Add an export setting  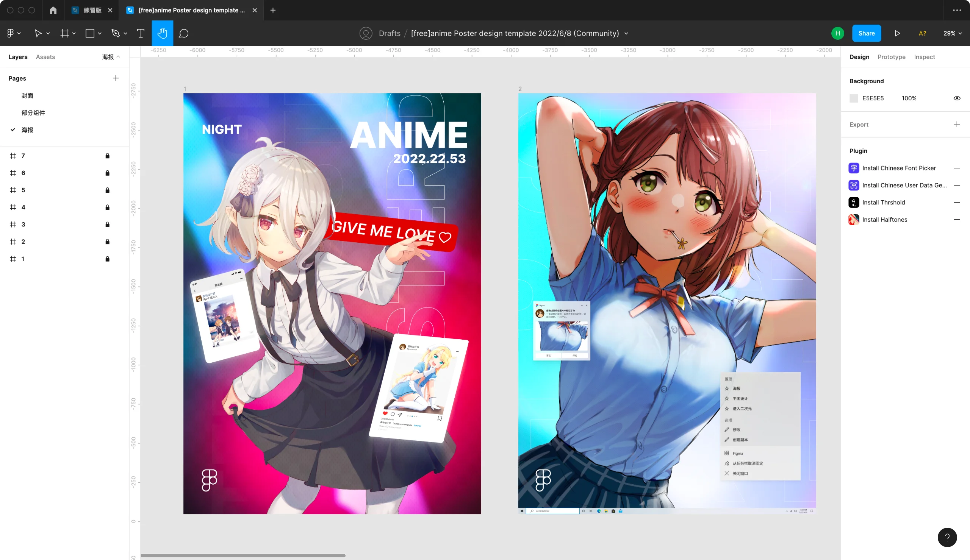point(956,125)
